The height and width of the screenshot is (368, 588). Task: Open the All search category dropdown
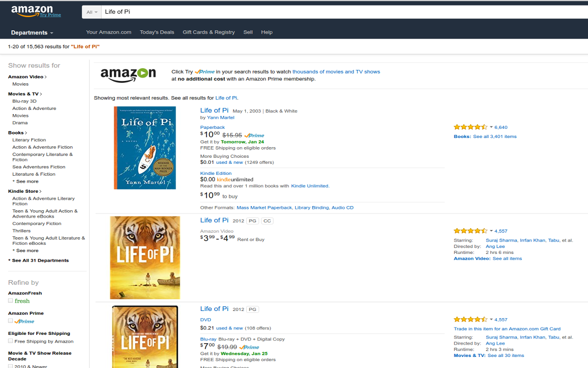(92, 12)
